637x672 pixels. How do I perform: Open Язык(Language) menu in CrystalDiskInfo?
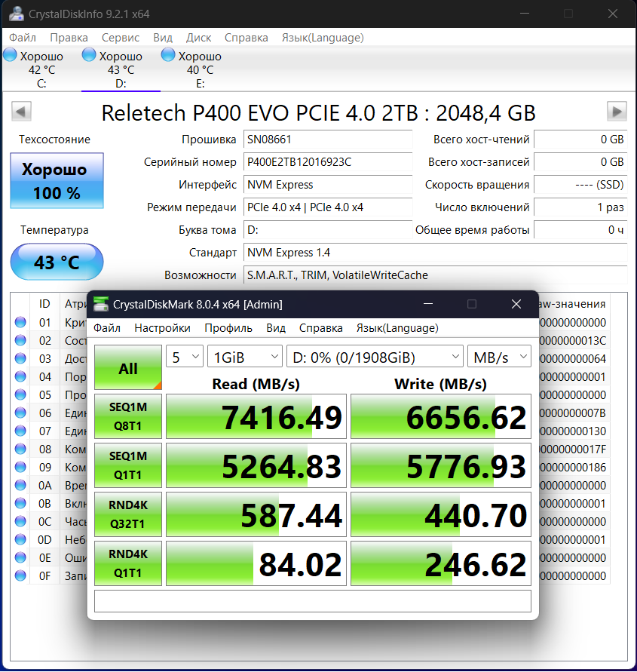(323, 38)
